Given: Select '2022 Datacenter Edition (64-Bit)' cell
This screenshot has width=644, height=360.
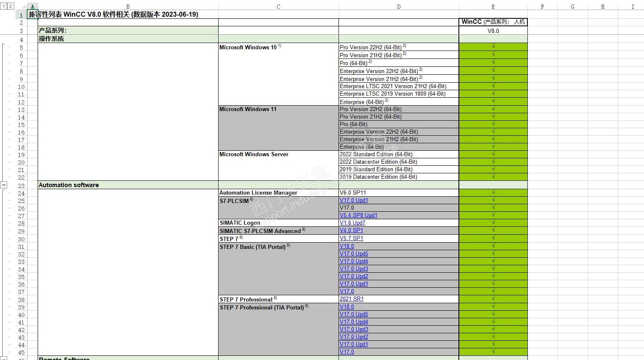Looking at the screenshot, I should click(399, 162).
